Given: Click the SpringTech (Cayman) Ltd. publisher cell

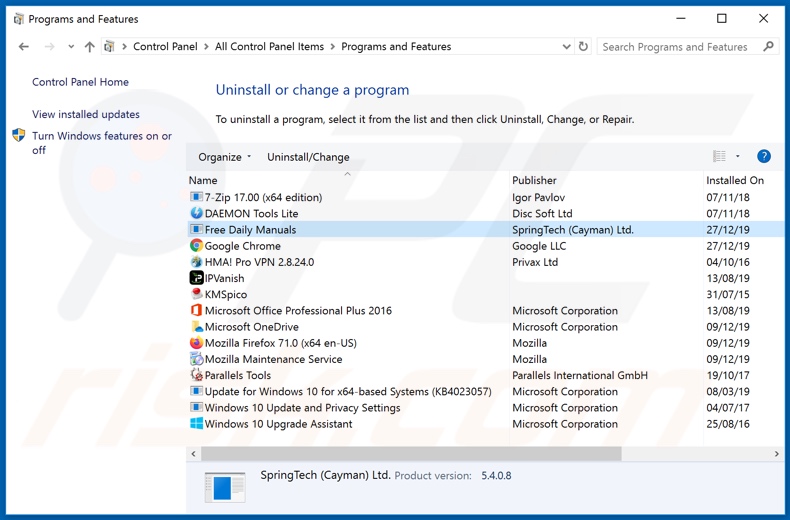Looking at the screenshot, I should pos(572,229).
